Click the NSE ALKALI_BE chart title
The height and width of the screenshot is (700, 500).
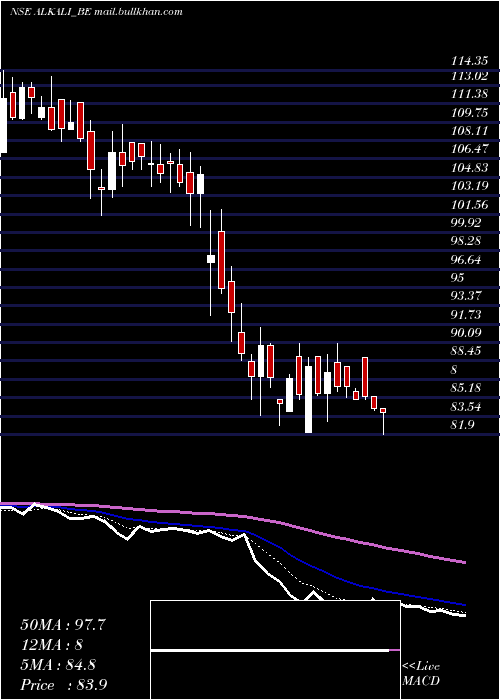[96, 12]
